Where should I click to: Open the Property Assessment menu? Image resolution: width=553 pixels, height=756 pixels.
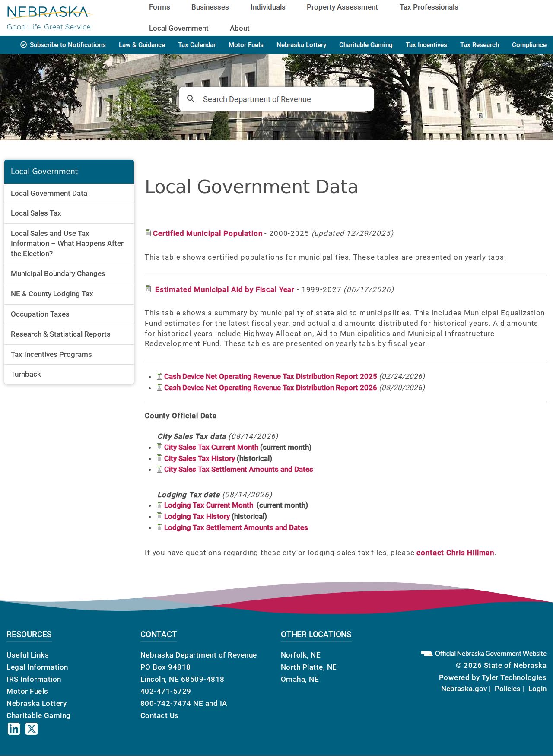[342, 7]
